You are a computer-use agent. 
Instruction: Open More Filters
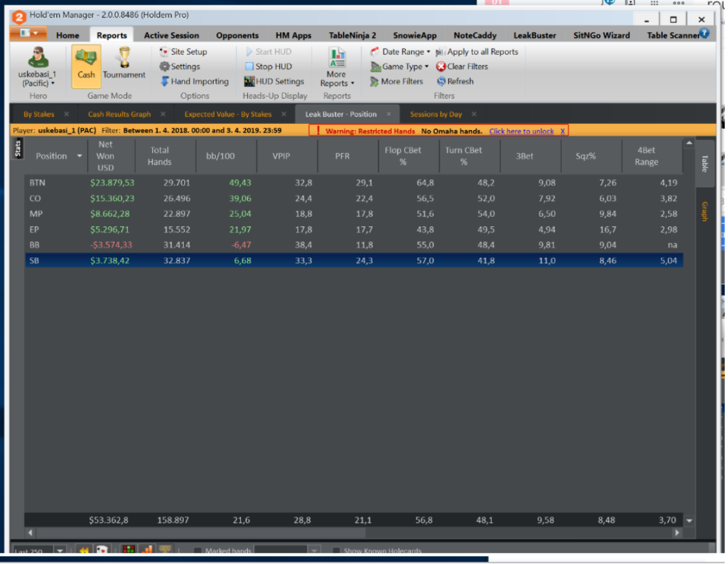click(x=397, y=81)
